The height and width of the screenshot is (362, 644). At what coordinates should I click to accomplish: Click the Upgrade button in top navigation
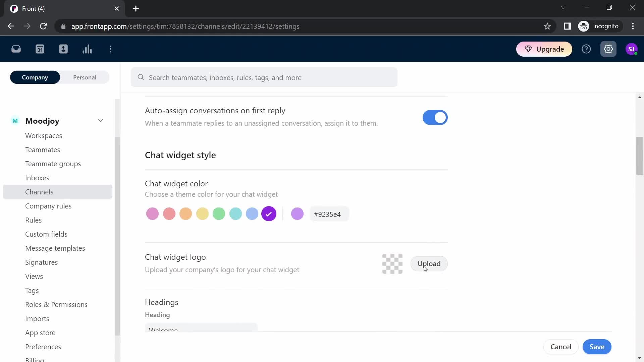click(545, 49)
